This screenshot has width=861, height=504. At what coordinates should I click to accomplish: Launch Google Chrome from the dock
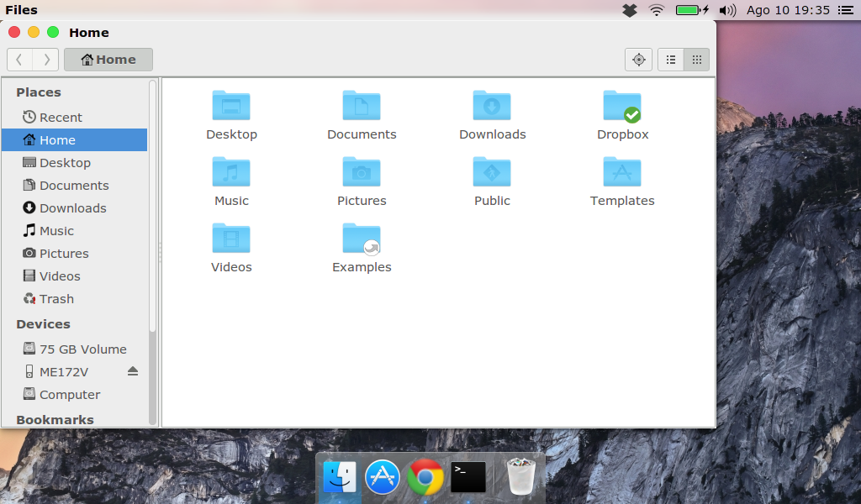coord(425,476)
